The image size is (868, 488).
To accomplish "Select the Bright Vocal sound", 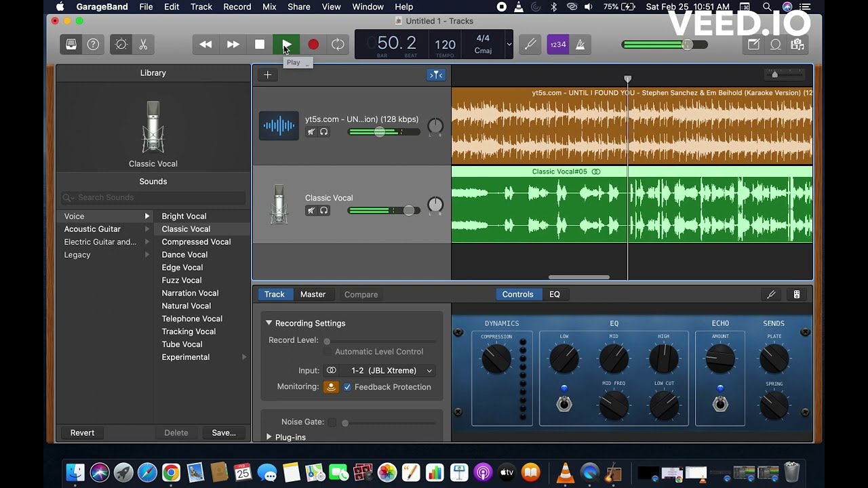I will pos(184,216).
